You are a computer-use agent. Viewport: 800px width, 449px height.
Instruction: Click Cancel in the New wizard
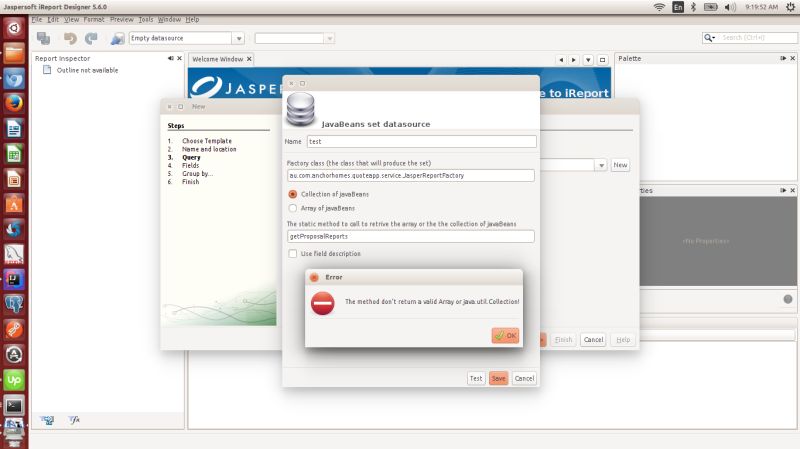tap(593, 339)
